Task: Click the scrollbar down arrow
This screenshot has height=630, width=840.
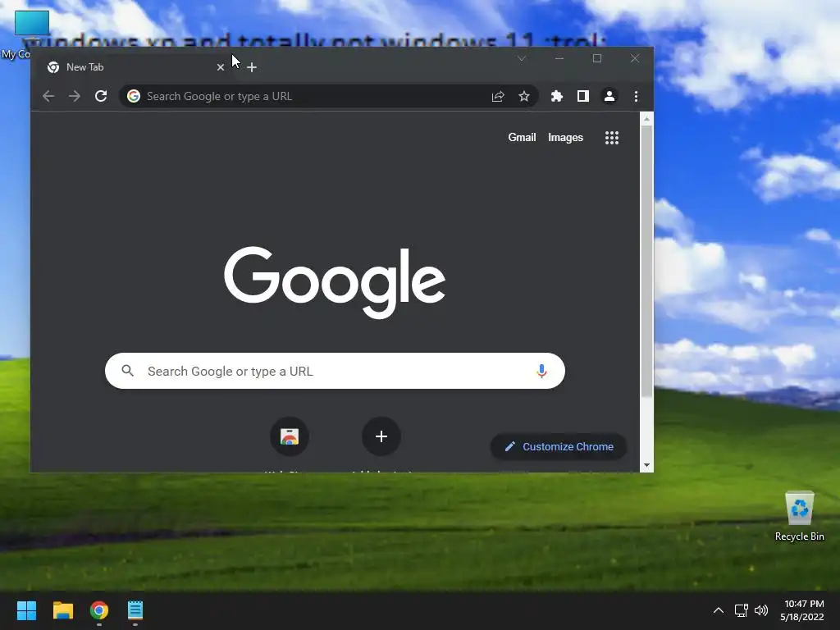Action: tap(646, 466)
